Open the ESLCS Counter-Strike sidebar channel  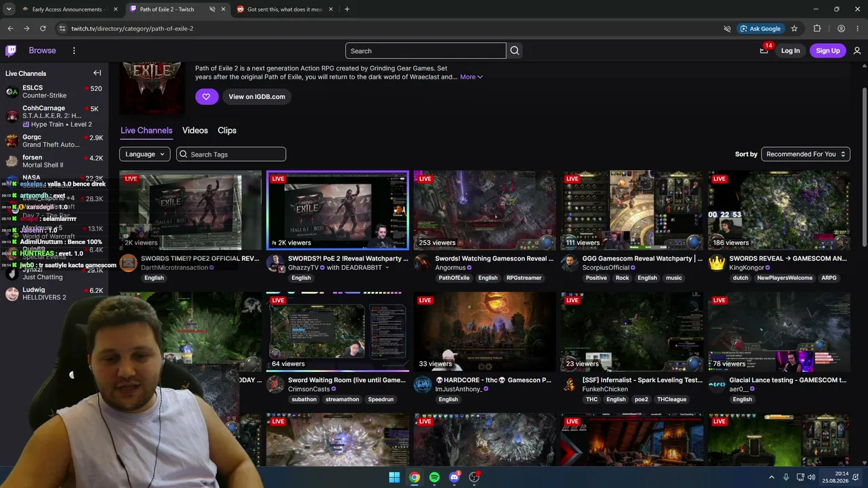(x=54, y=91)
